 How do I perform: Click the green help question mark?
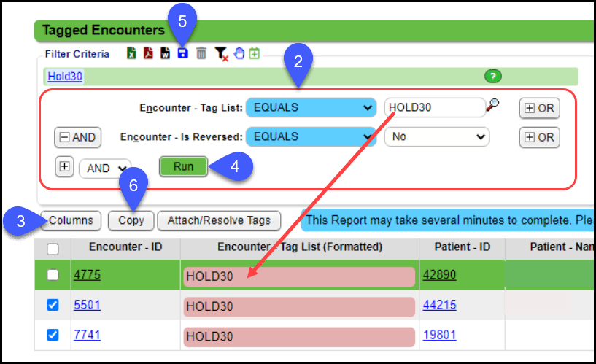tap(493, 76)
